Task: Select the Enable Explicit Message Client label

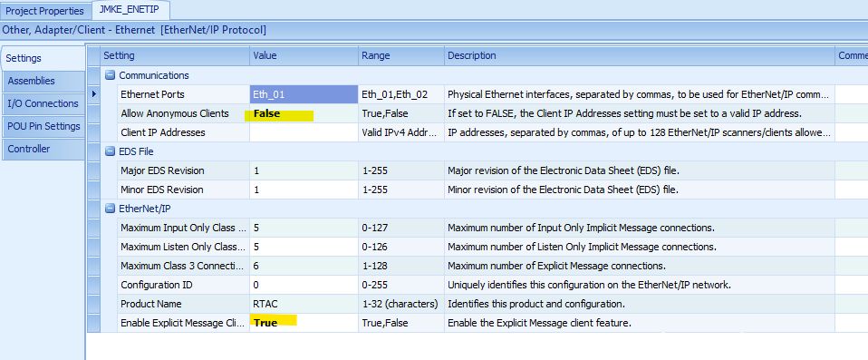Action: click(x=183, y=323)
